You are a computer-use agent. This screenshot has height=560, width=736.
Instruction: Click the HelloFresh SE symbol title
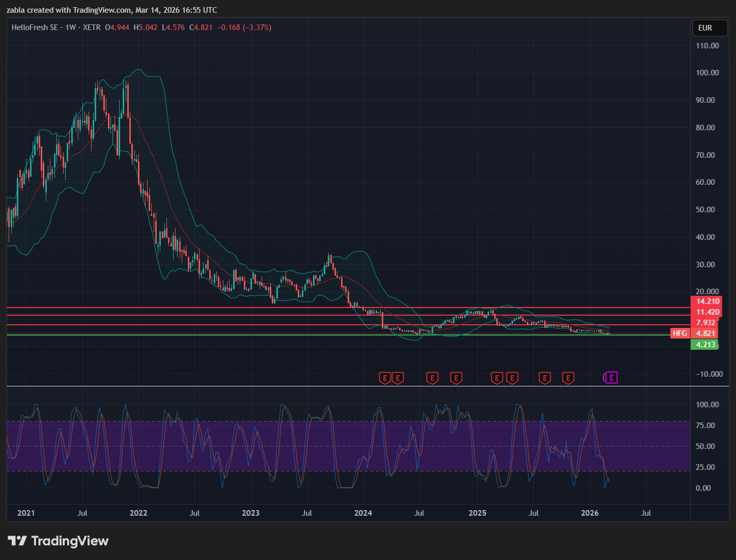[x=35, y=27]
